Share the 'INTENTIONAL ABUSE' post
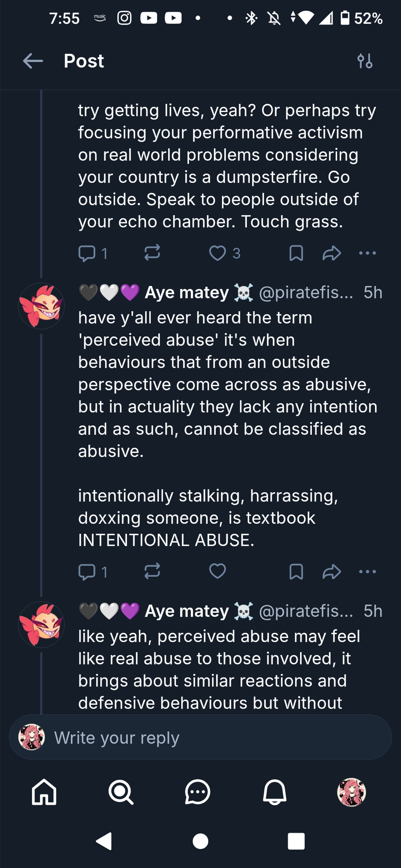The height and width of the screenshot is (868, 401). pos(331,572)
